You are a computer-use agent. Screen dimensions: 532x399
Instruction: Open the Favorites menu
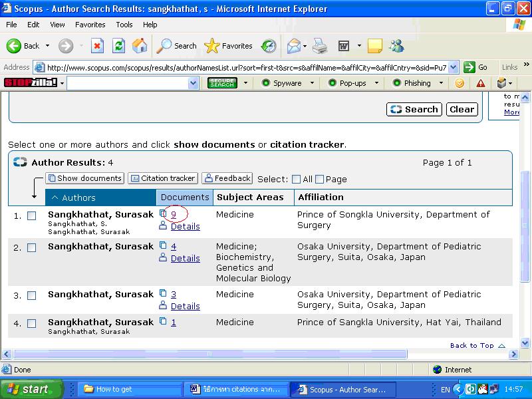90,25
